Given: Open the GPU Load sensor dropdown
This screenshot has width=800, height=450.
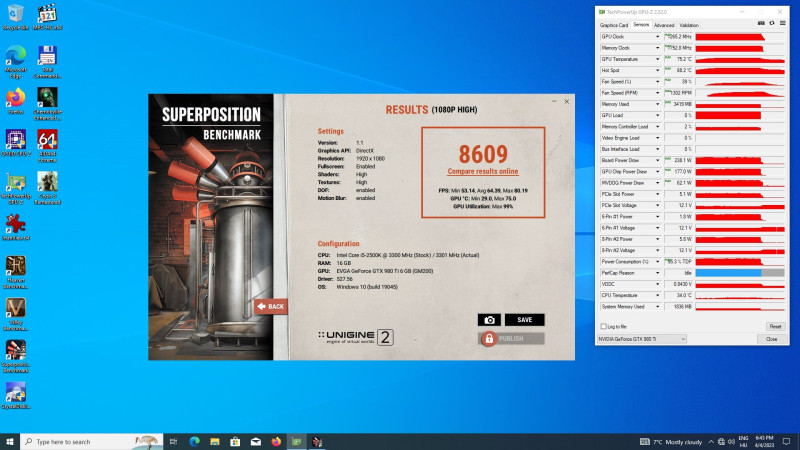Looking at the screenshot, I should click(657, 115).
